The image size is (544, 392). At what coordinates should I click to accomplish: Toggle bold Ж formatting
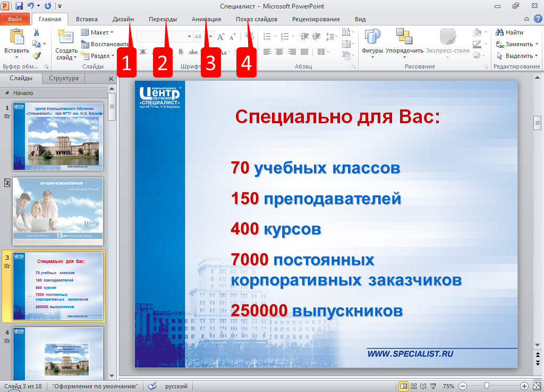(x=142, y=52)
